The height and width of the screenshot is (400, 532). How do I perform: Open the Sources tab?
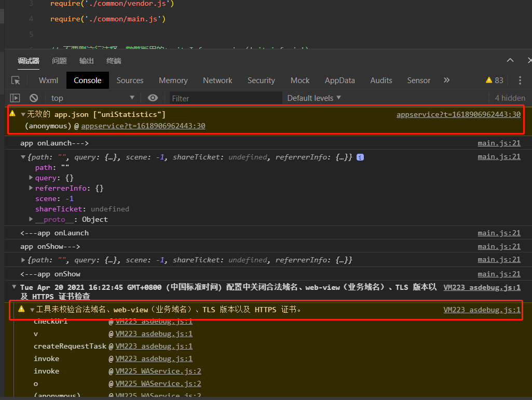(130, 81)
